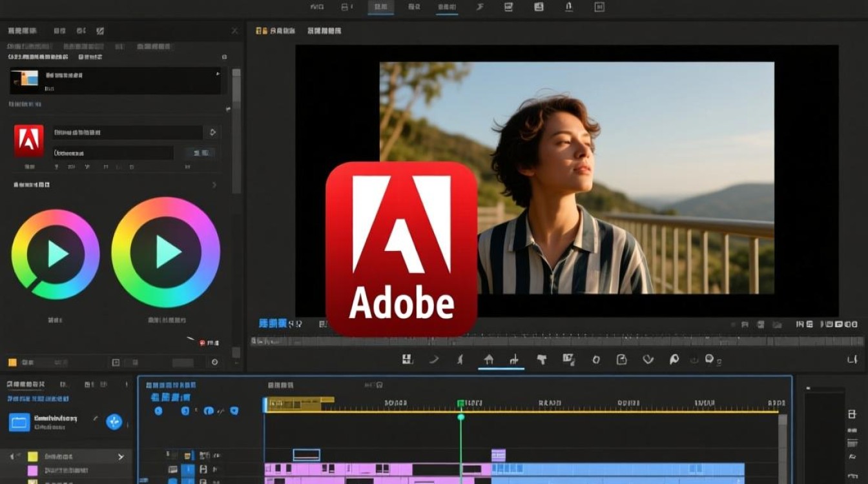The image size is (868, 484).
Task: Select the thumbnail in the upper-left panel
Action: (x=25, y=77)
